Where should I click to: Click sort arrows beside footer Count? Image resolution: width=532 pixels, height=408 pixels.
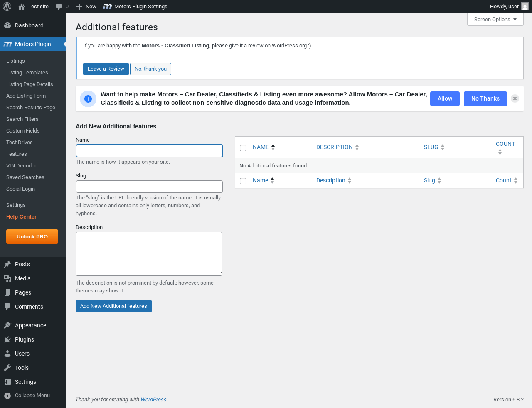[x=516, y=180]
